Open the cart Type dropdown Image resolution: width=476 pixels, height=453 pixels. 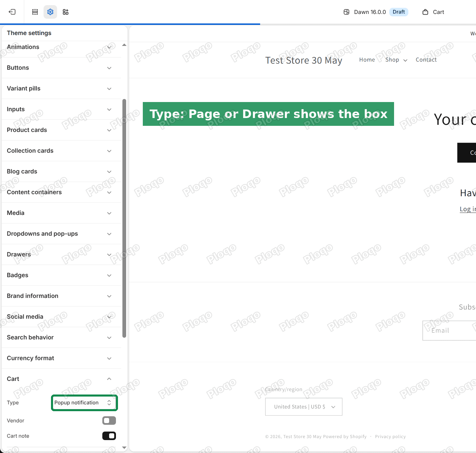point(84,403)
